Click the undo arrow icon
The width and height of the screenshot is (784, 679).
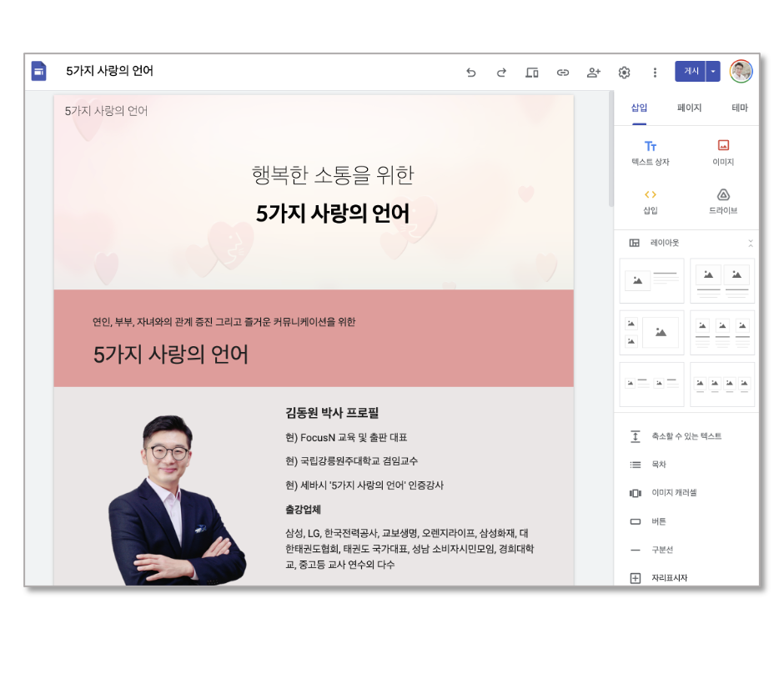coord(470,73)
